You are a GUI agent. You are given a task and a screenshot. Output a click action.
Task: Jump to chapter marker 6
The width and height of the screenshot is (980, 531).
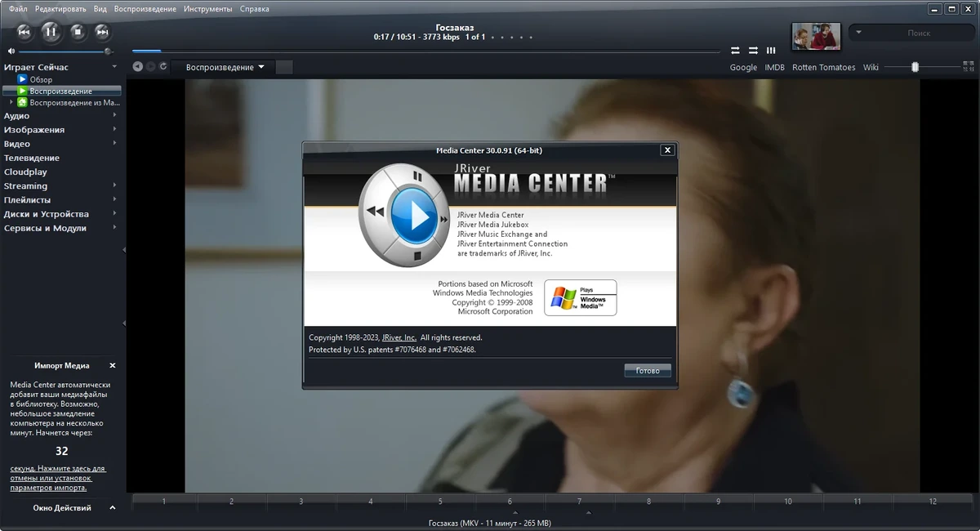tap(510, 501)
